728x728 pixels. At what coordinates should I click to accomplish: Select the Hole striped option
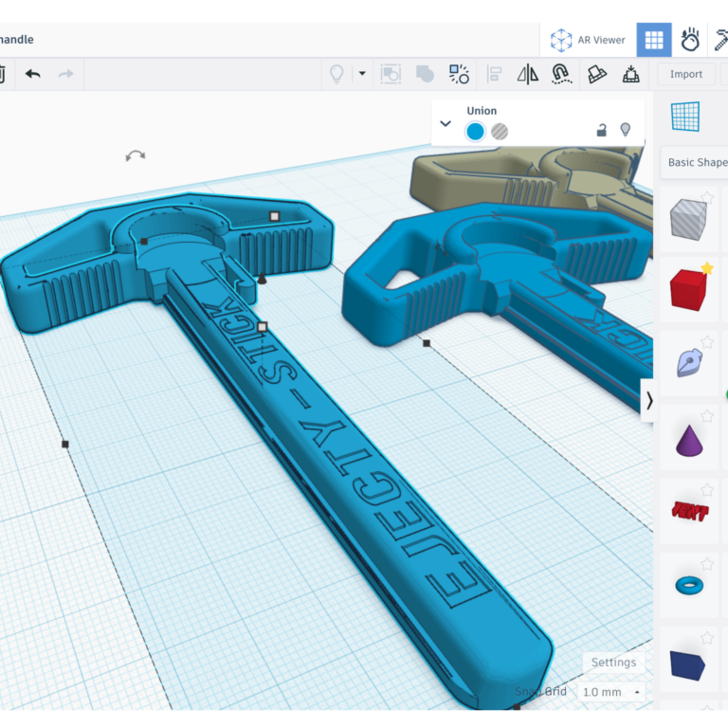point(500,132)
